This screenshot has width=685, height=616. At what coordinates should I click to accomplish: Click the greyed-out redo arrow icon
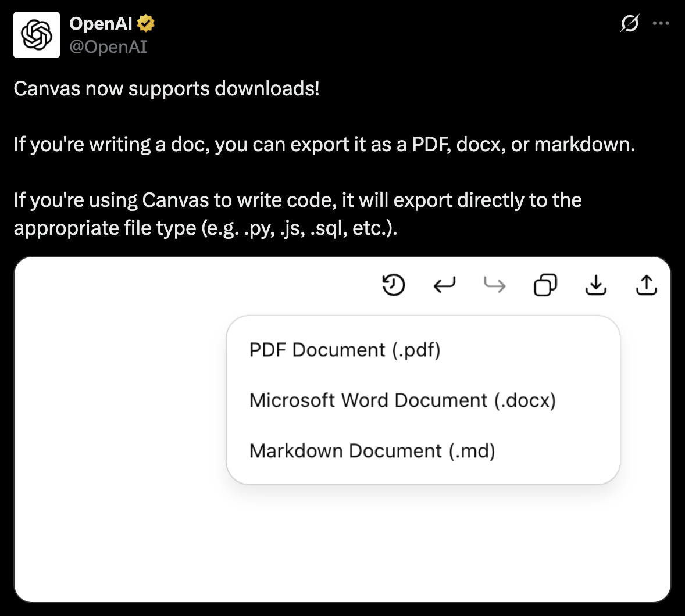495,285
